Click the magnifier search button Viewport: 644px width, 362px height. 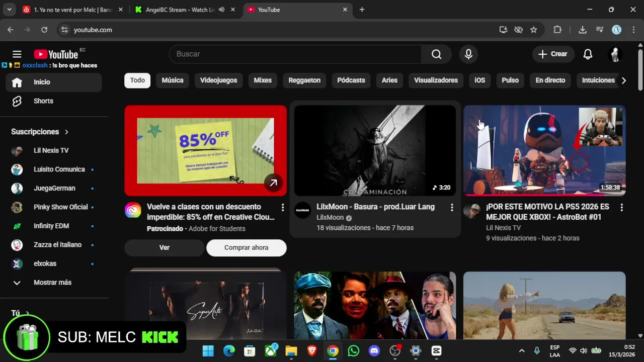pos(436,54)
